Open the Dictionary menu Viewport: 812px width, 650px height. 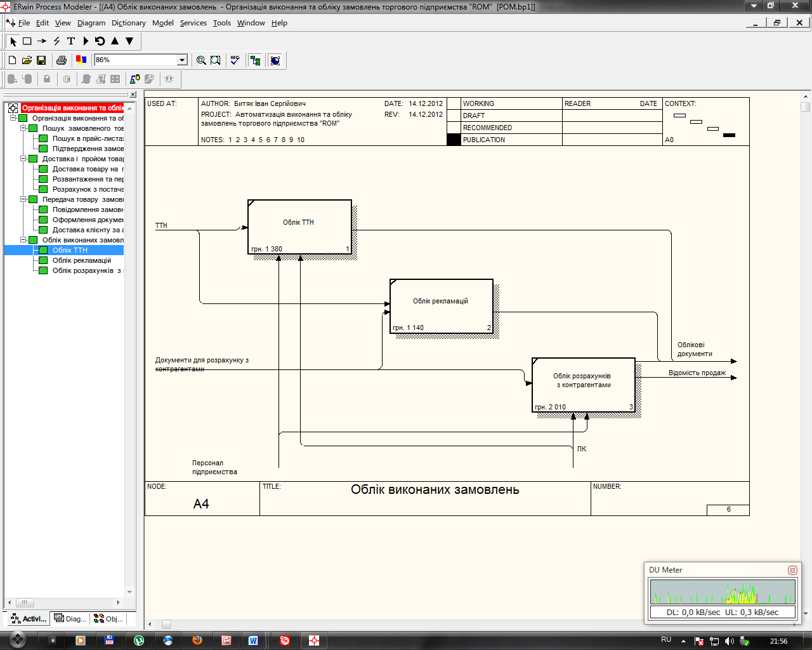129,23
